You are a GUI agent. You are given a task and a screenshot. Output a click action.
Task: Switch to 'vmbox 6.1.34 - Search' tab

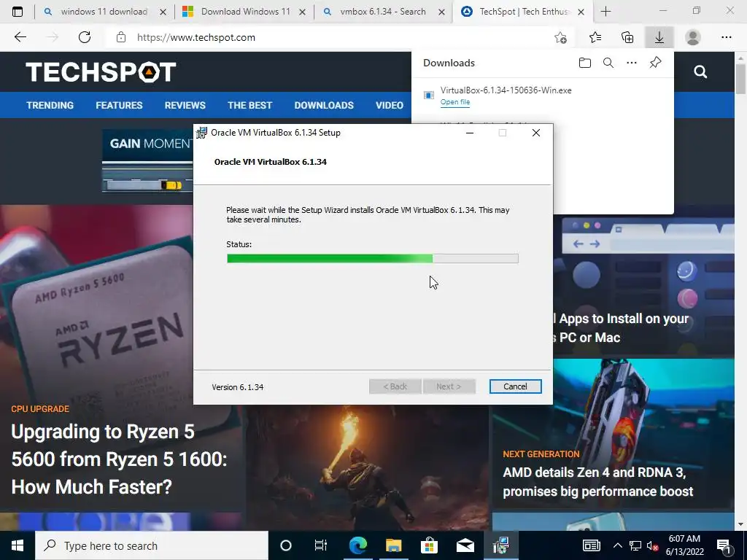382,12
